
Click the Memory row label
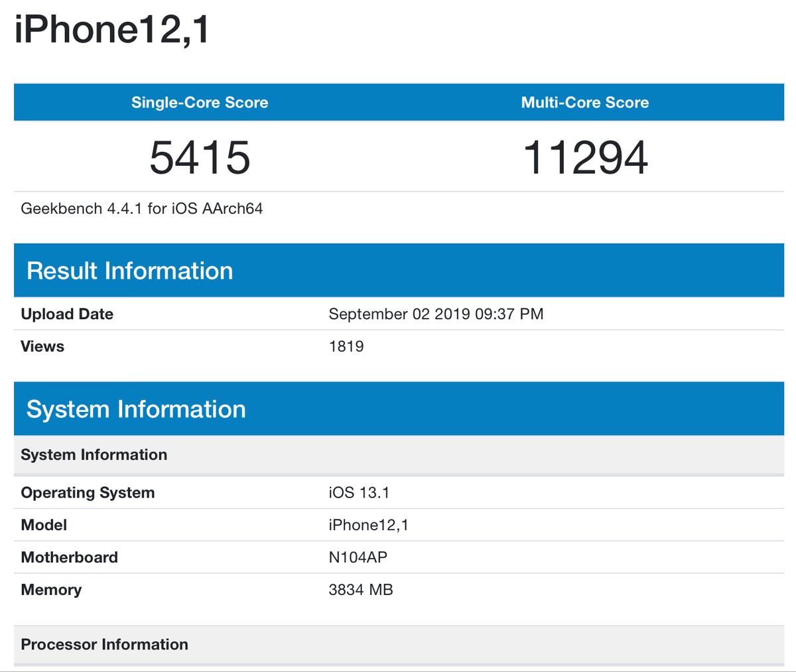pyautogui.click(x=51, y=589)
